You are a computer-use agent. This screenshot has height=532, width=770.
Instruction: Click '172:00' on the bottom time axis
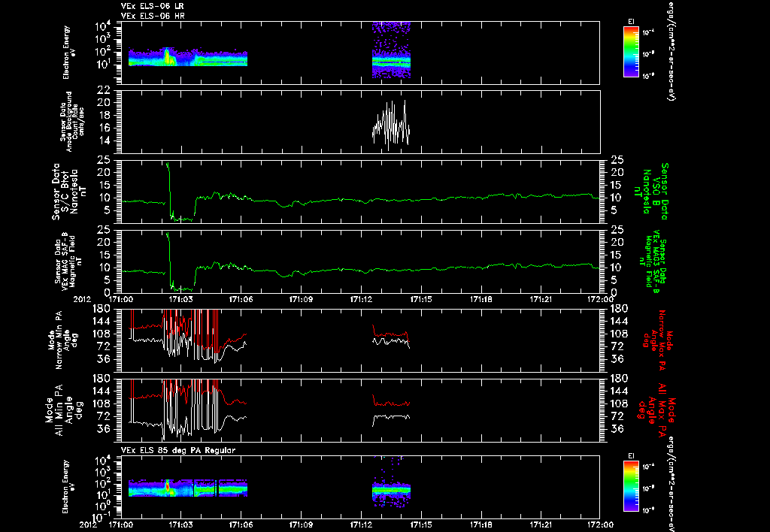[601, 524]
